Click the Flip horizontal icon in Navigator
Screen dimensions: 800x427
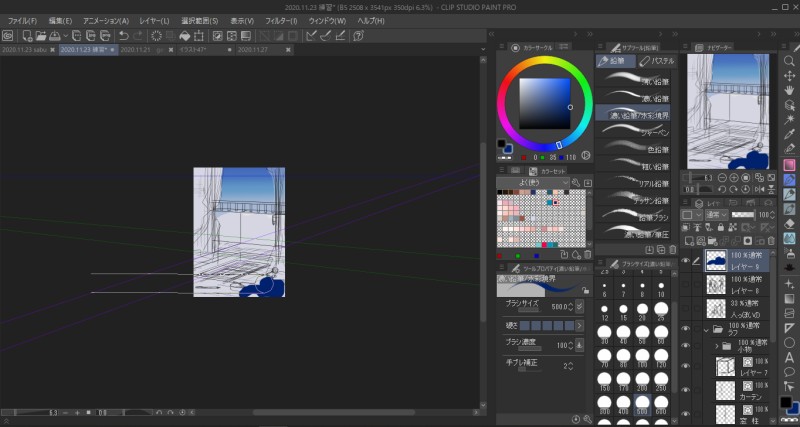click(760, 189)
